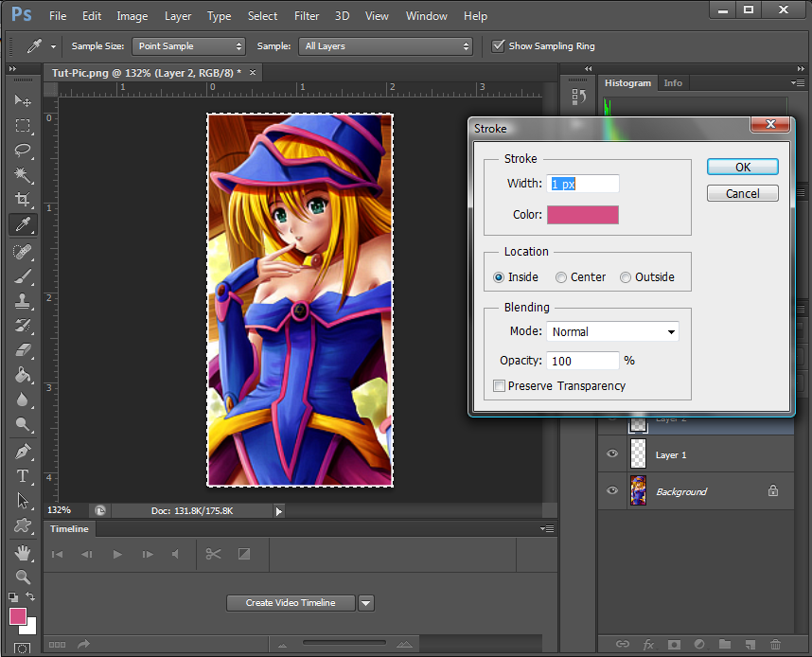Open the Timeline panel menu
The width and height of the screenshot is (812, 657).
547,529
